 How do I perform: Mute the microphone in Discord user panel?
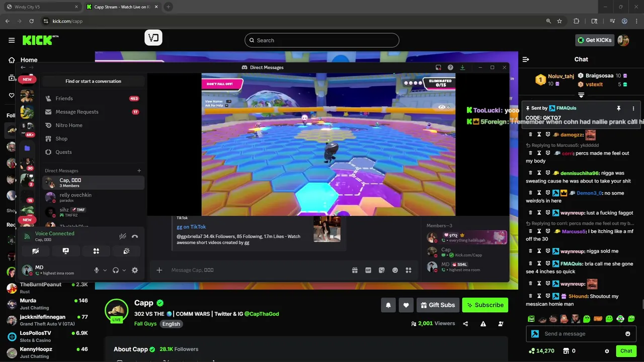click(x=97, y=270)
